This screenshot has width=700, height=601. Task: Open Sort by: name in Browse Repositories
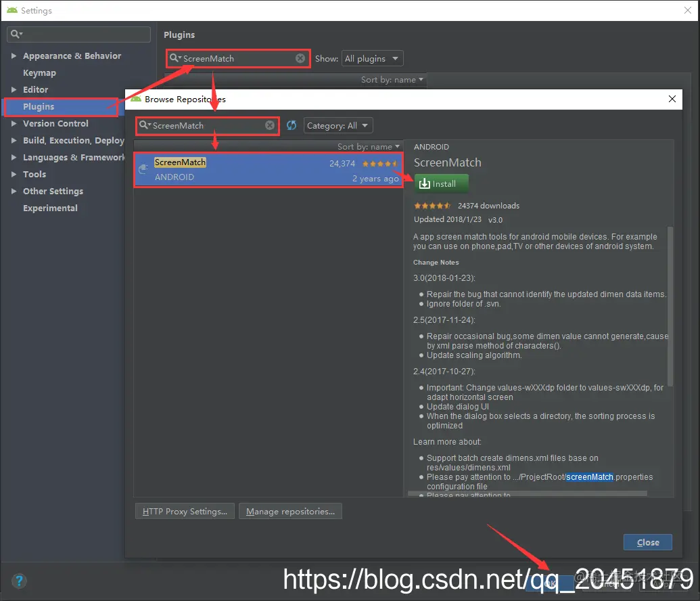(369, 147)
